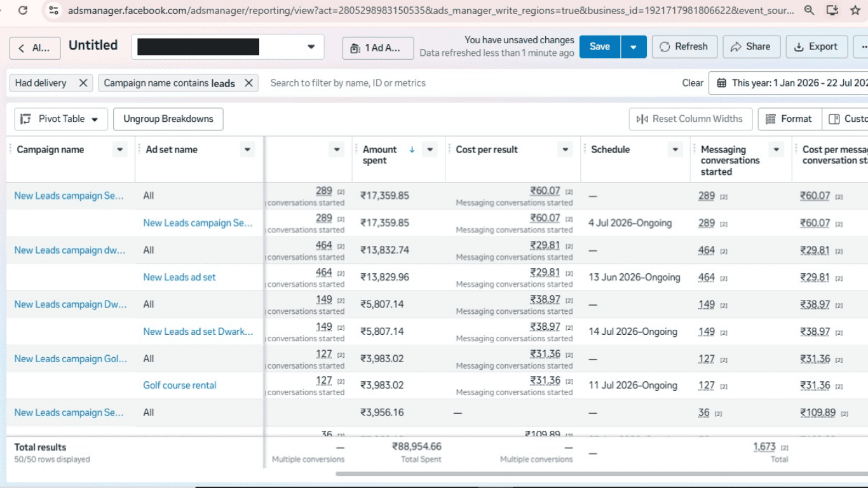Open site information icon in address bar

[x=53, y=10]
